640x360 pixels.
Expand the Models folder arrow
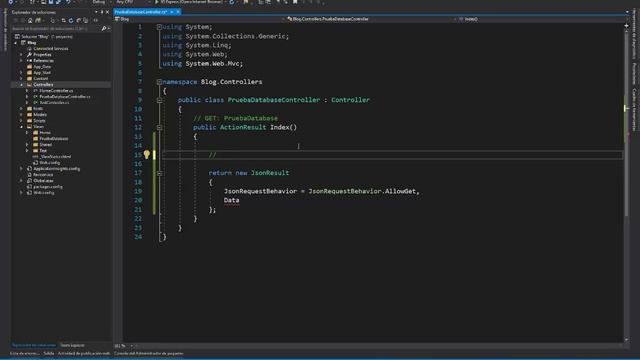click(x=22, y=115)
